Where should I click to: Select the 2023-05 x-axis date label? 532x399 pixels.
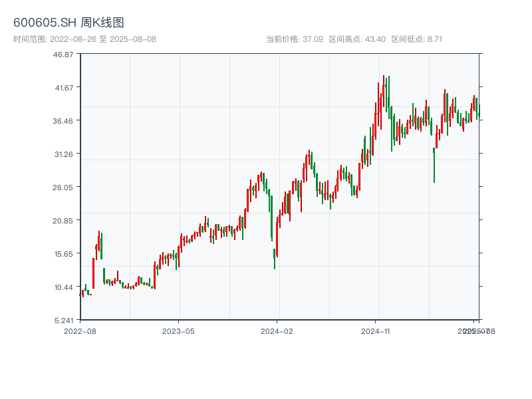point(178,331)
